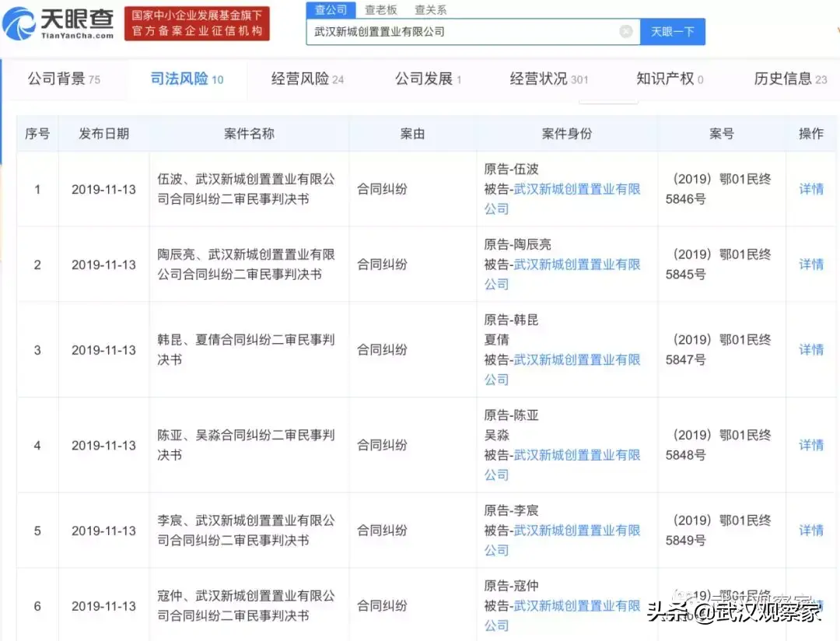The height and width of the screenshot is (641, 840).
Task: Clear the search box with X icon
Action: [625, 32]
